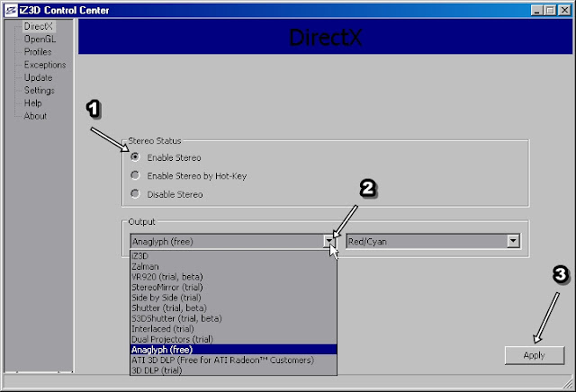Click the Apply button
576x392 pixels.
coord(535,355)
